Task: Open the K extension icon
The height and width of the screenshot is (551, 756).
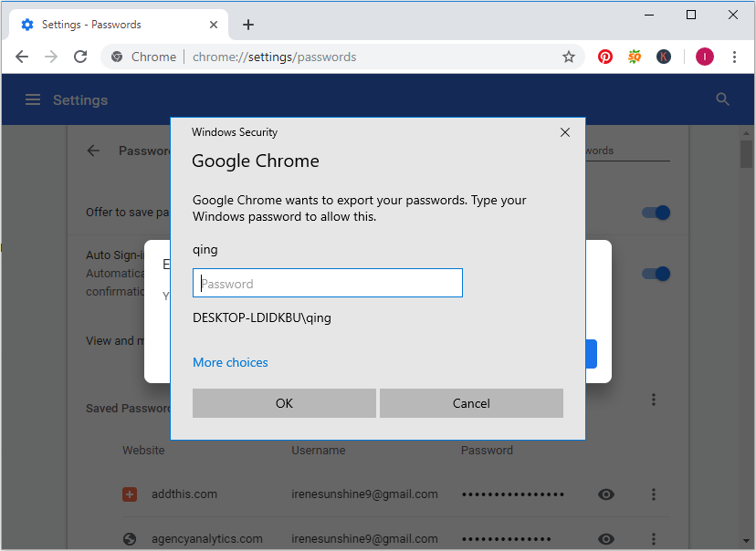Action: coord(664,57)
